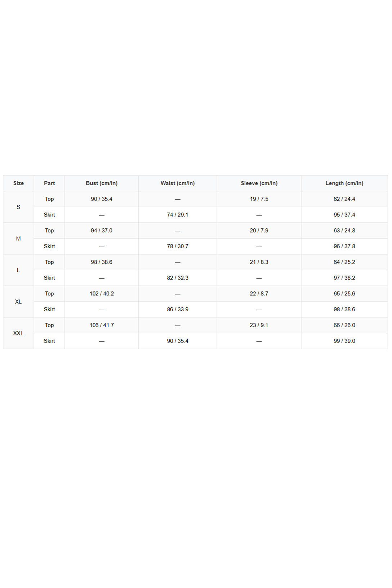The width and height of the screenshot is (392, 588).
Task: Select length value 97 / 38.2
Action: pyautogui.click(x=344, y=278)
